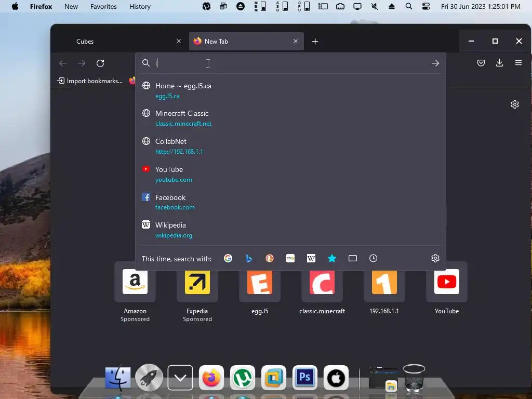The width and height of the screenshot is (532, 399).
Task: Click the muted volume icon in menu bar
Action: pyautogui.click(x=375, y=6)
